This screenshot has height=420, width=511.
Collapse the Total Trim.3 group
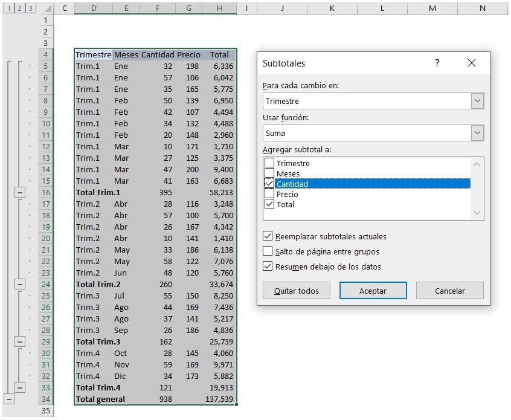pos(20,341)
